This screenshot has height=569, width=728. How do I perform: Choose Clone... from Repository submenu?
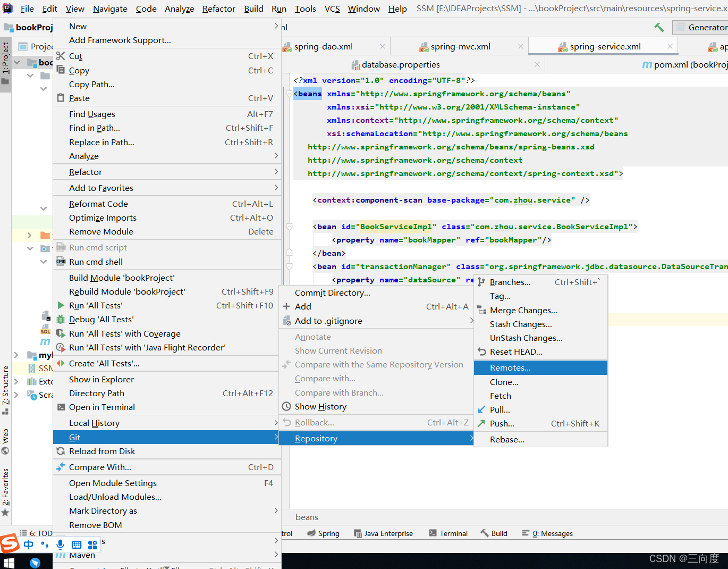[540, 382]
